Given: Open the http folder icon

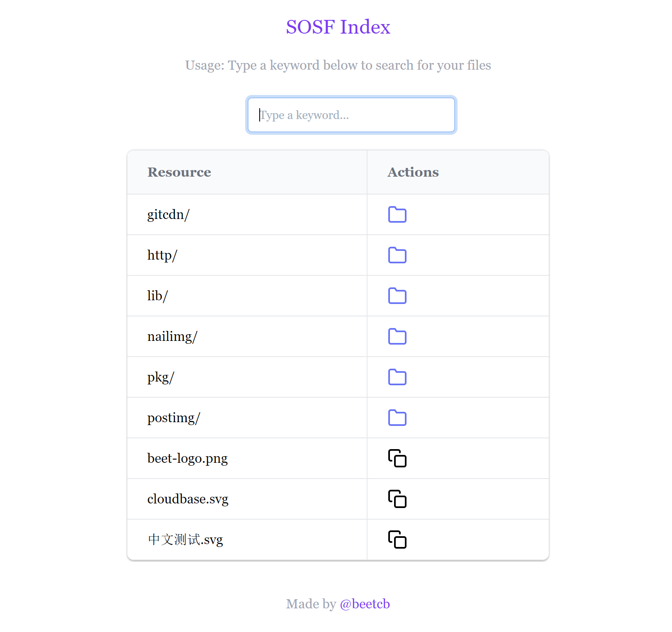Looking at the screenshot, I should [x=397, y=255].
